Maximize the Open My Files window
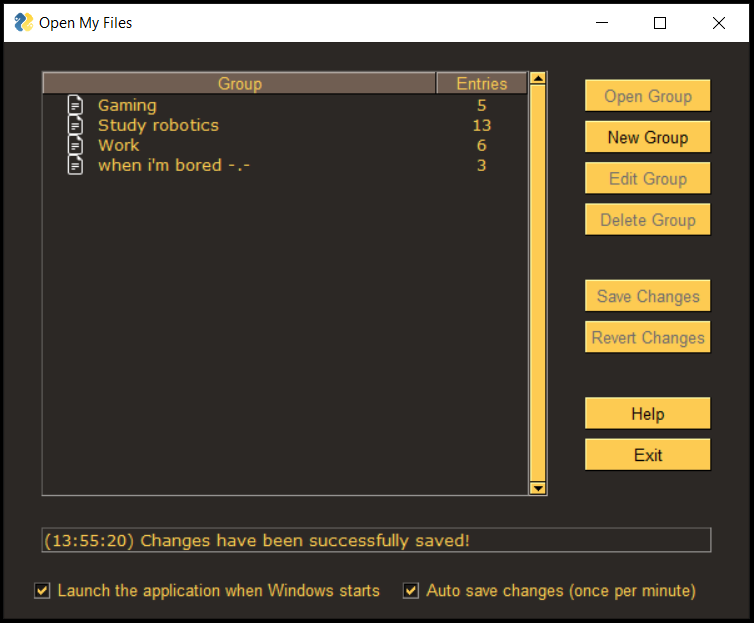The width and height of the screenshot is (754, 623). tap(660, 23)
